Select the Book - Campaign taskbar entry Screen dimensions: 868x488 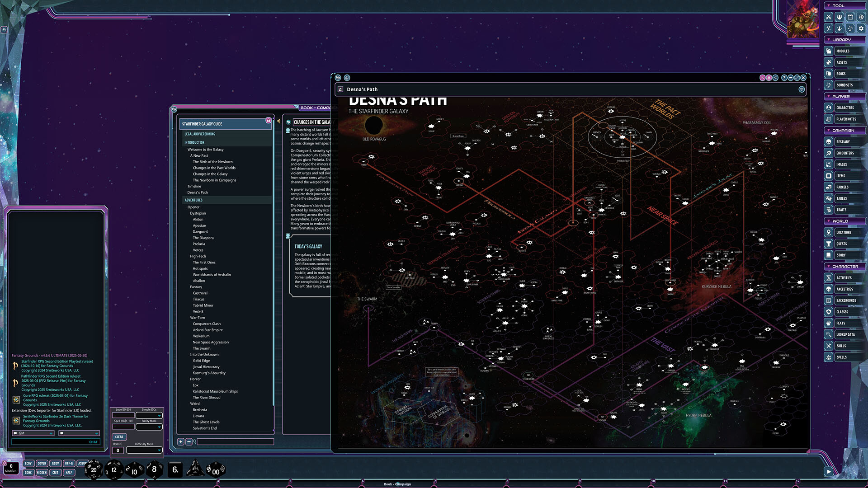(397, 484)
